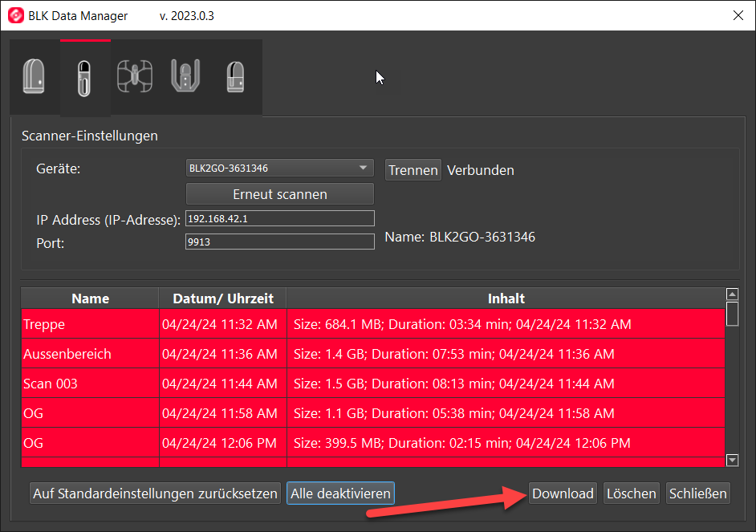Click the Size: 399.5 MB content cell

(506, 443)
